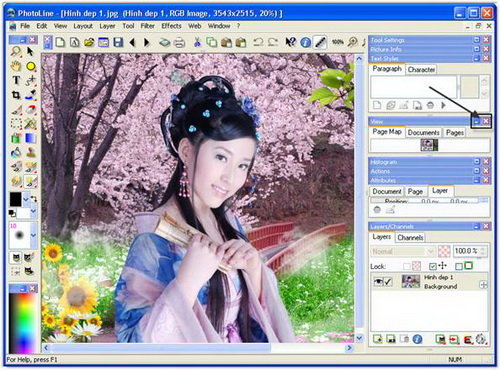Click the context help pointer icon
The image size is (500, 370).
tap(291, 42)
